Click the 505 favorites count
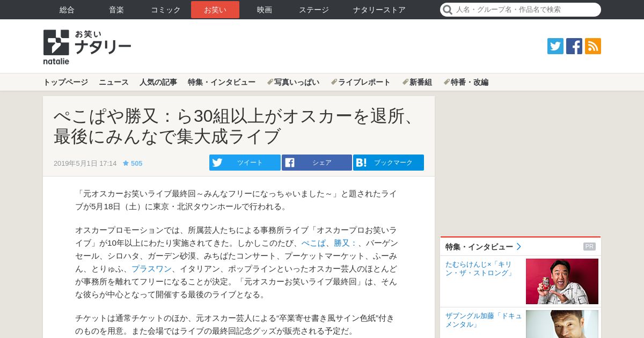 pos(136,163)
